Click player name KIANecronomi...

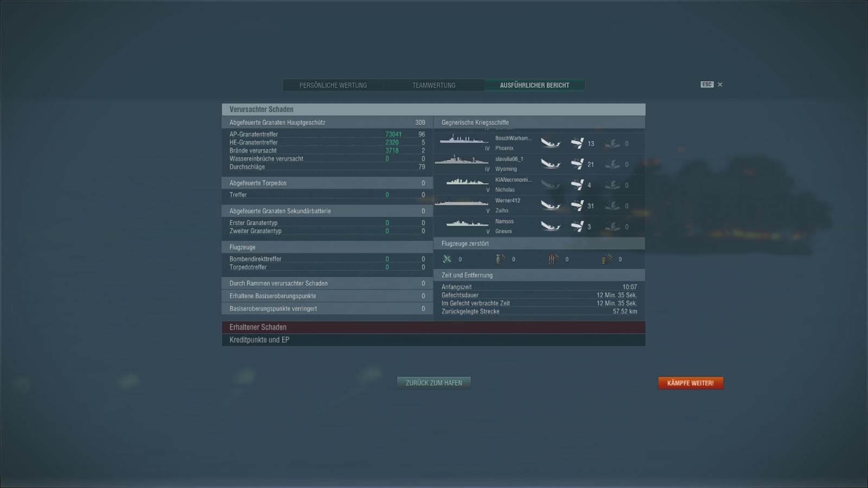coord(513,179)
